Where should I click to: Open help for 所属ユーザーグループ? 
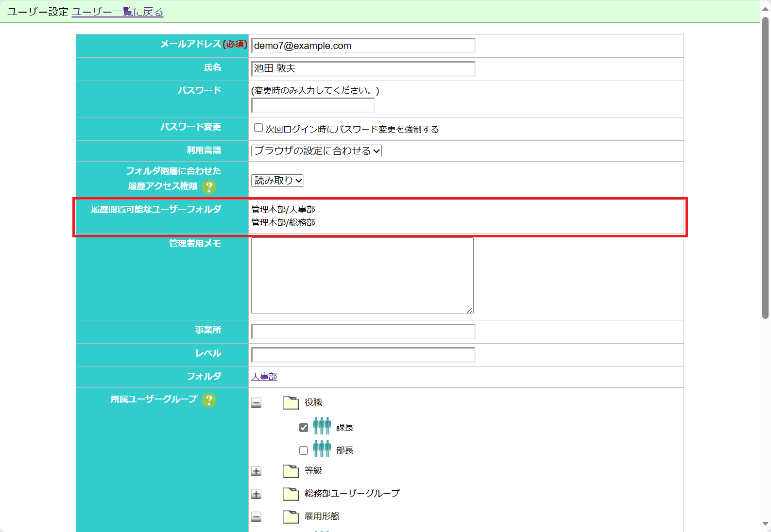coord(209,400)
